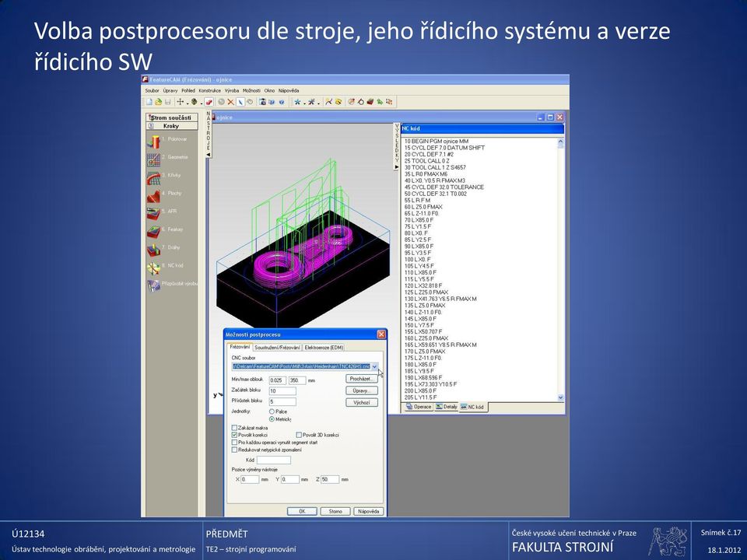Click the circular arrow toolbar icon
Screen dimensions: 747x560
[360, 102]
